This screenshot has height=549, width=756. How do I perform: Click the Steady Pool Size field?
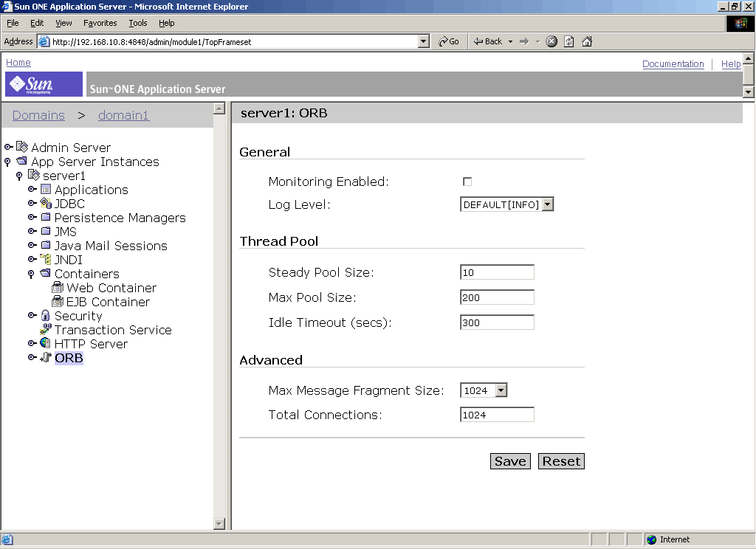pos(497,272)
